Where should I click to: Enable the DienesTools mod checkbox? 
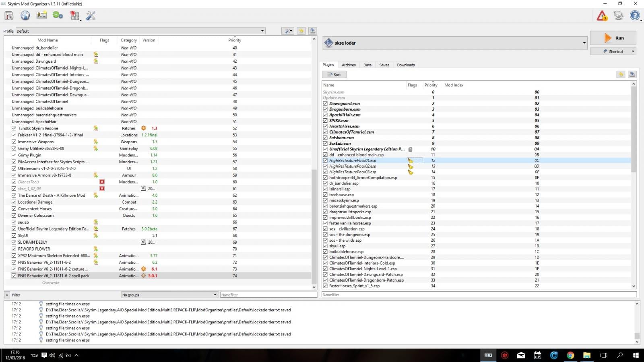click(14, 182)
